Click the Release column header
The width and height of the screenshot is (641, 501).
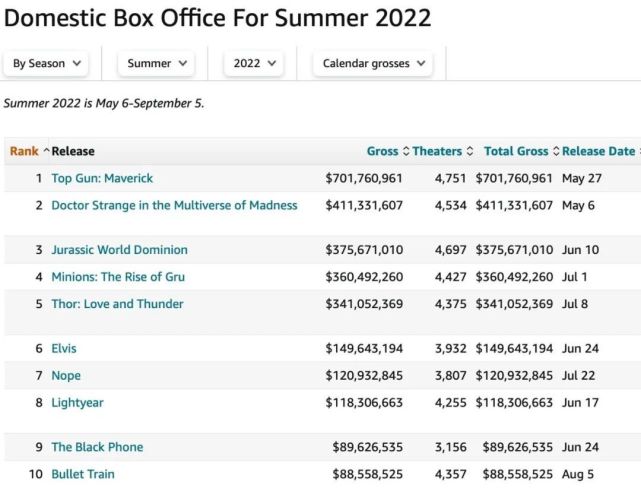pyautogui.click(x=73, y=151)
